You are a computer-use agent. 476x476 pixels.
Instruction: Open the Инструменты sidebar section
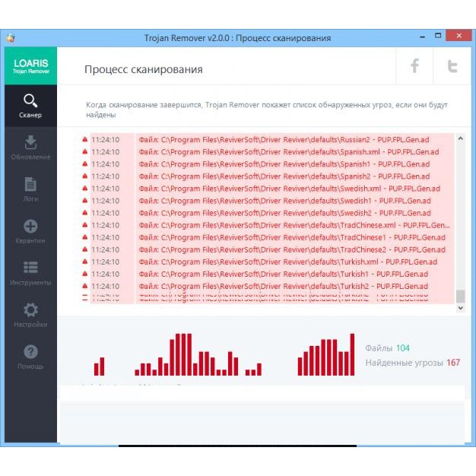(x=30, y=273)
